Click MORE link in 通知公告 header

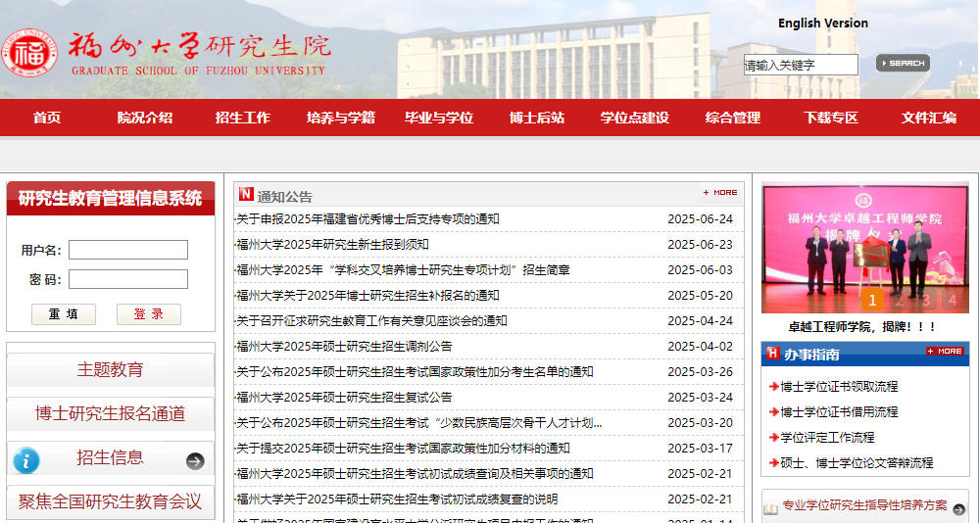[x=720, y=193]
